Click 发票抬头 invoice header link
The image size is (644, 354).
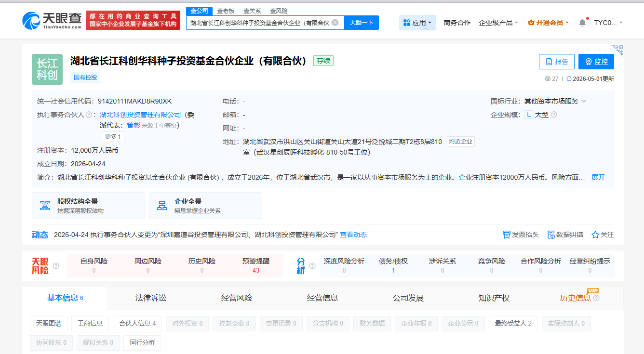(521, 235)
